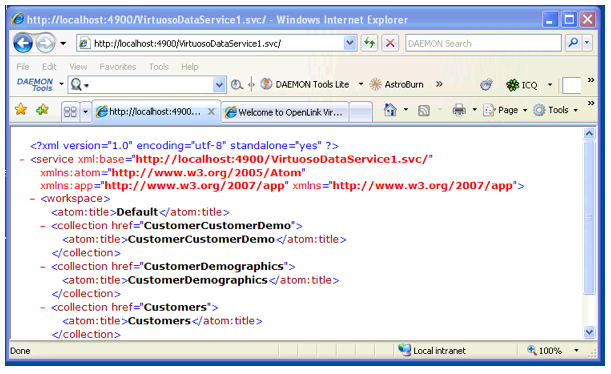
Task: Click the Internet Explorer title bar icon
Action: (x=18, y=19)
